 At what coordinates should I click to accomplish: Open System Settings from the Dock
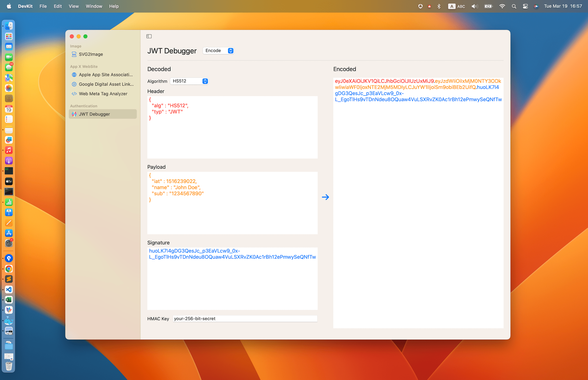(9, 244)
